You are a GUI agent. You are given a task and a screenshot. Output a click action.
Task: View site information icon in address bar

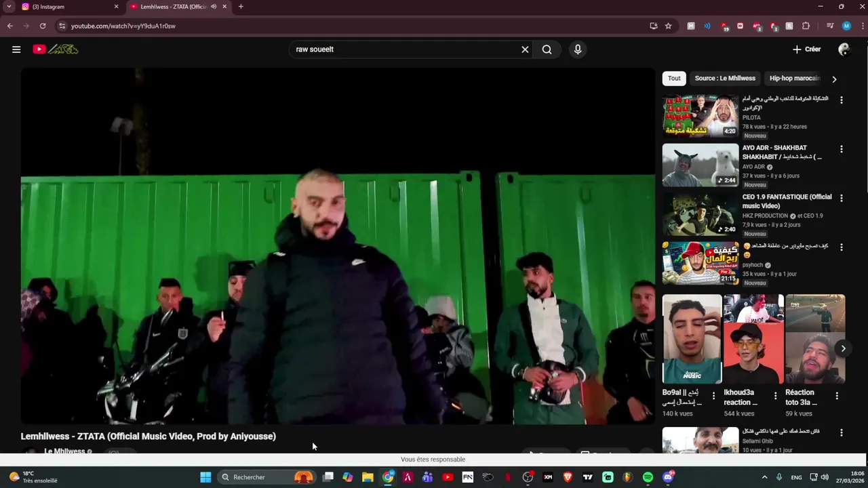coord(62,26)
